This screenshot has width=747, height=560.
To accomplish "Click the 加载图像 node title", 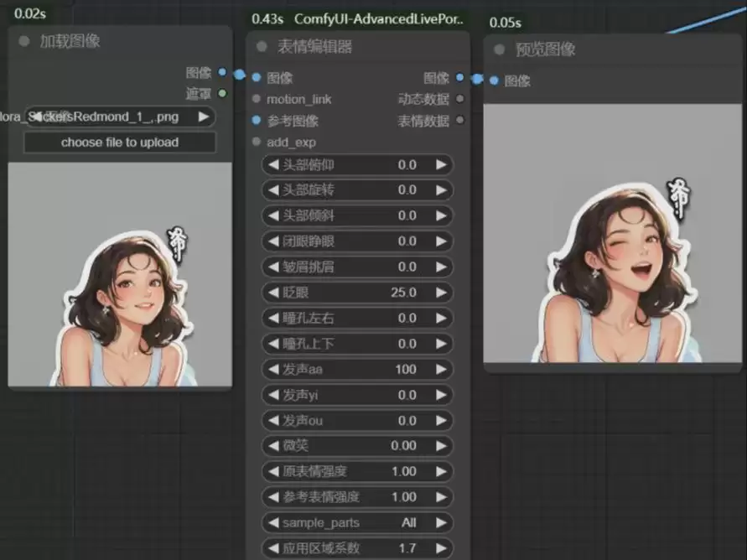I will click(x=70, y=41).
